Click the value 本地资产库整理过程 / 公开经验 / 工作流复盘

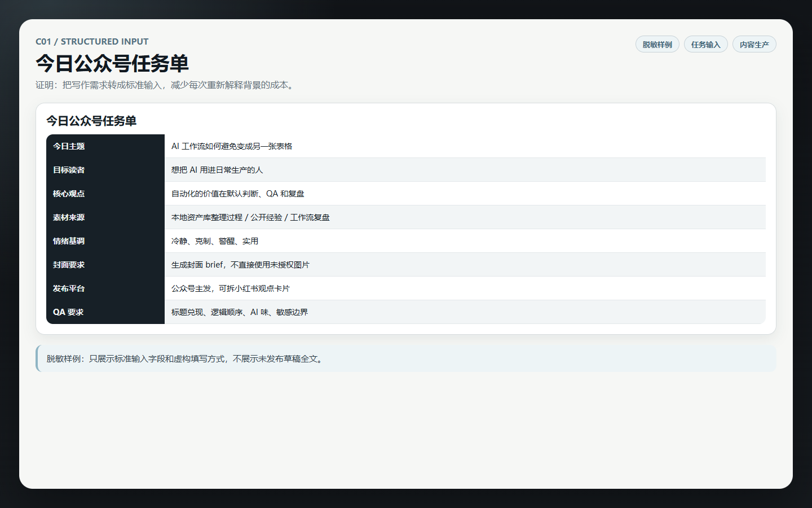(250, 217)
